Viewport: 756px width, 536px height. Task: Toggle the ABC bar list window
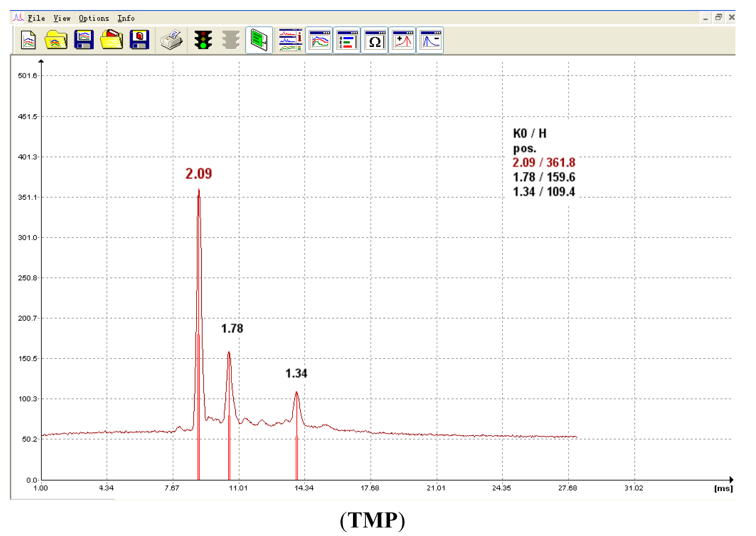tap(347, 40)
